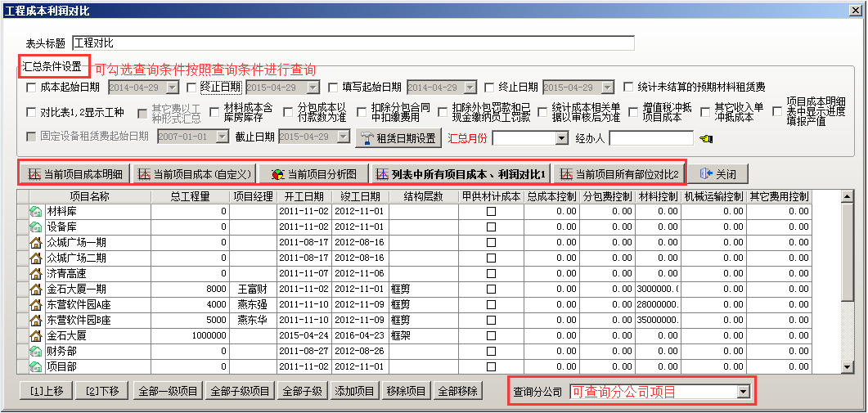
Task: Click the house icon beside 金石大厦一期
Action: (36, 289)
